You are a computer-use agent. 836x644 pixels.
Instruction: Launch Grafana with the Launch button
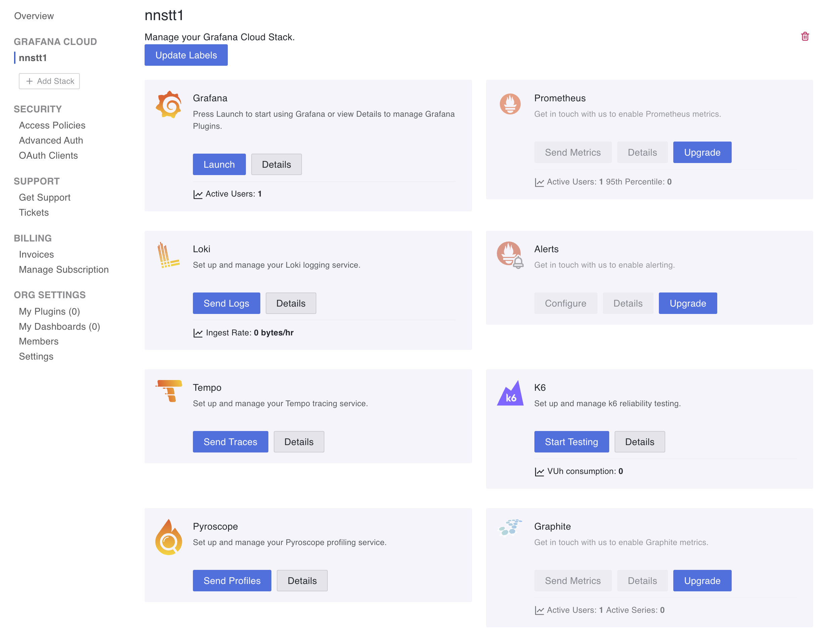[219, 164]
